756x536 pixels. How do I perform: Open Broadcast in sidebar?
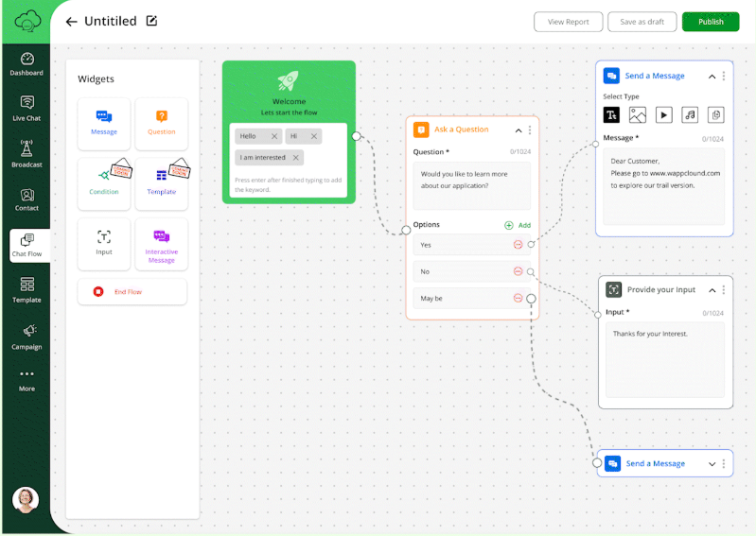point(26,153)
